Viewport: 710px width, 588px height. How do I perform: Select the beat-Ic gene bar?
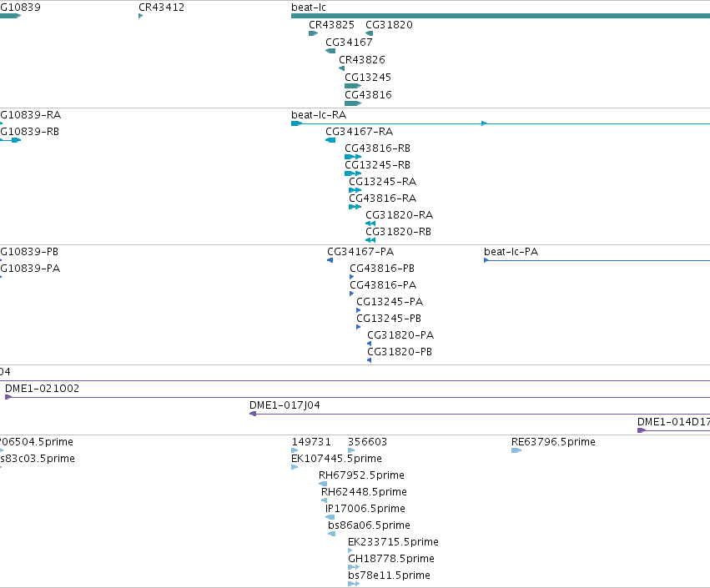(x=501, y=16)
